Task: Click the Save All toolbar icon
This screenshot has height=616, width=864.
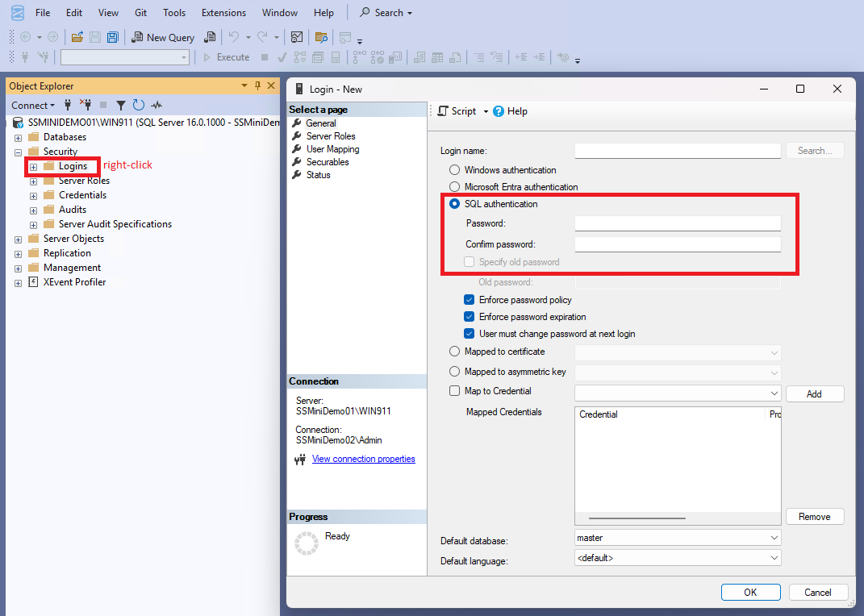Action: (112, 37)
